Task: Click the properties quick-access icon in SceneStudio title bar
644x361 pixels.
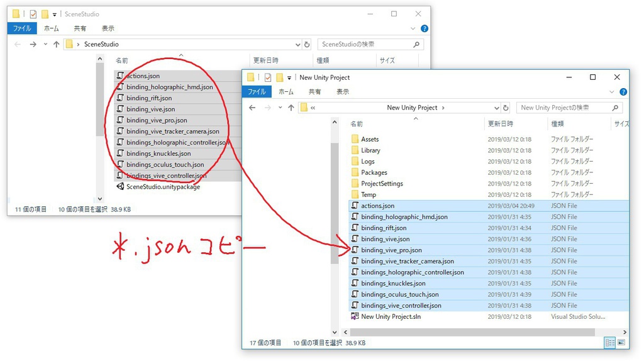Action: click(33, 14)
